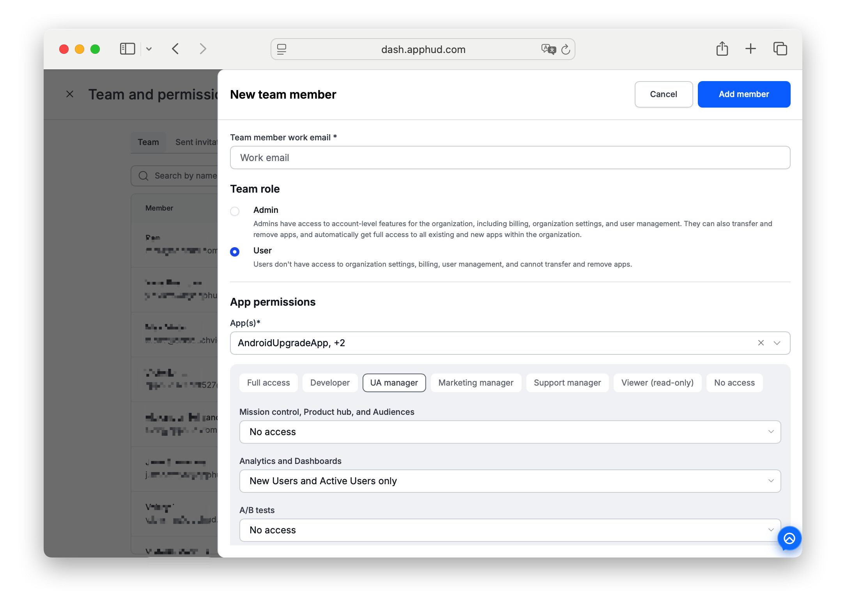The width and height of the screenshot is (846, 616).
Task: Click the AndroidUpgradeApp, +2 selection text
Action: coord(291,343)
